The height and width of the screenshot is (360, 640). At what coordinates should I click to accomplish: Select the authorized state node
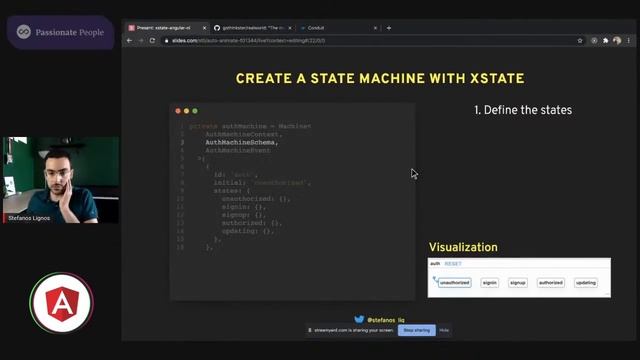tap(551, 282)
